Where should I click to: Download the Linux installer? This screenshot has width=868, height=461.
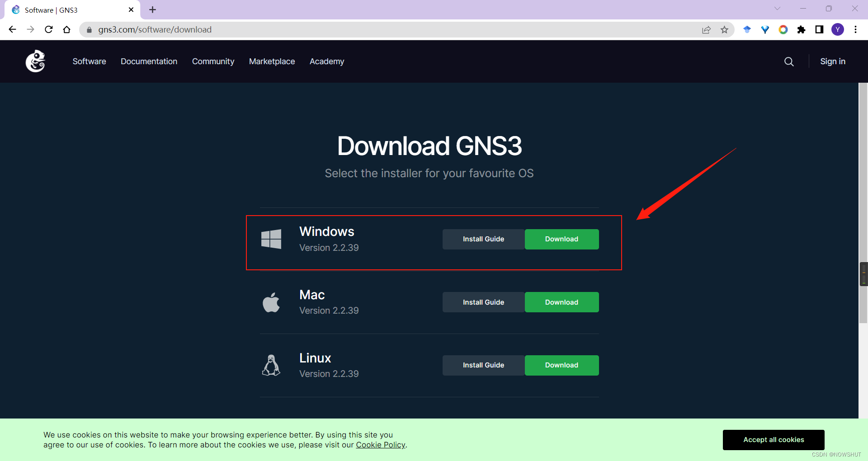point(562,365)
